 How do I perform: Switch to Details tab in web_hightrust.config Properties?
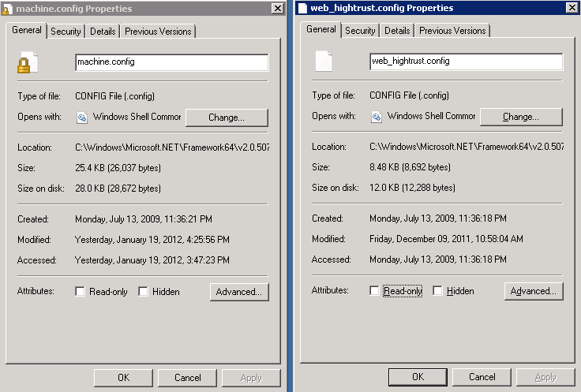pyautogui.click(x=397, y=31)
